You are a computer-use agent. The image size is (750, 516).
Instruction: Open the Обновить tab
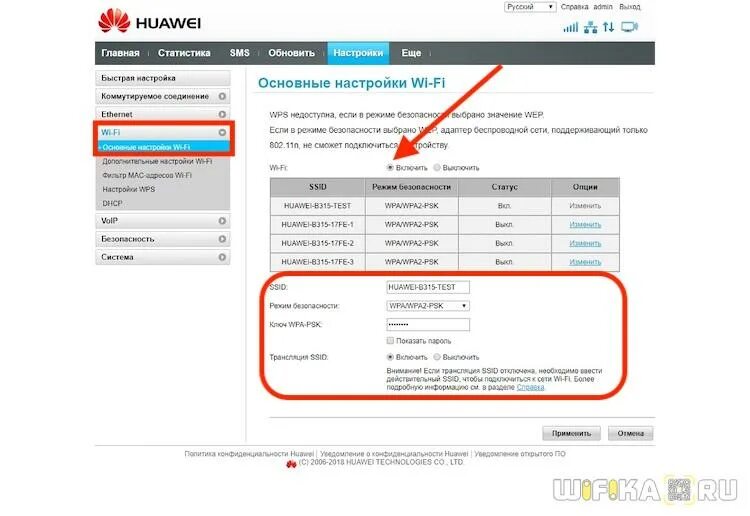point(291,53)
